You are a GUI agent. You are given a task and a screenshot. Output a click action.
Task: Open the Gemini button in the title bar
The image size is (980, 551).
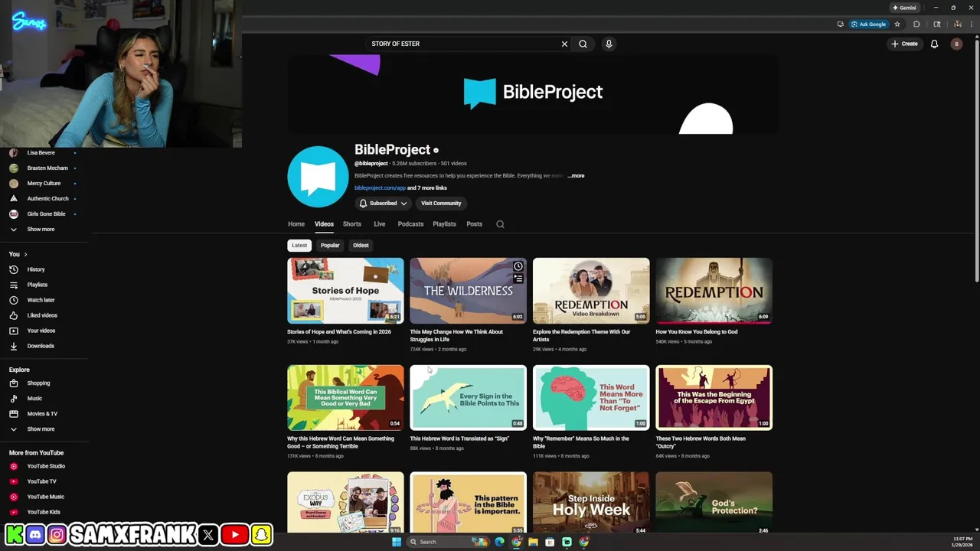click(x=904, y=8)
